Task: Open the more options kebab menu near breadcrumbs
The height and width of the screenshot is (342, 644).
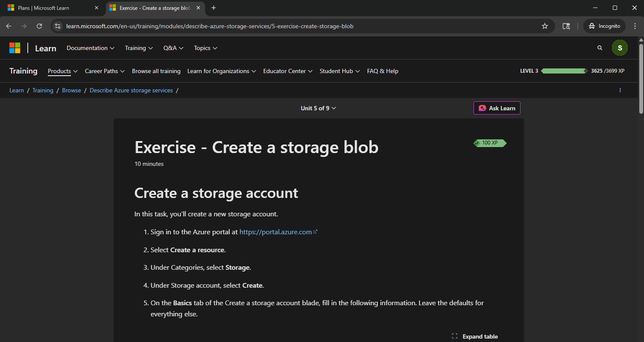Action: coord(620,90)
